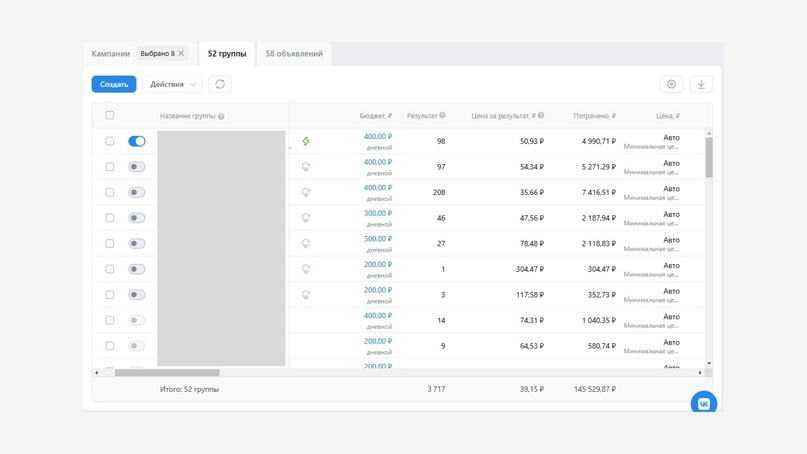This screenshot has height=454, width=807.
Task: Click the download export icon
Action: click(701, 84)
